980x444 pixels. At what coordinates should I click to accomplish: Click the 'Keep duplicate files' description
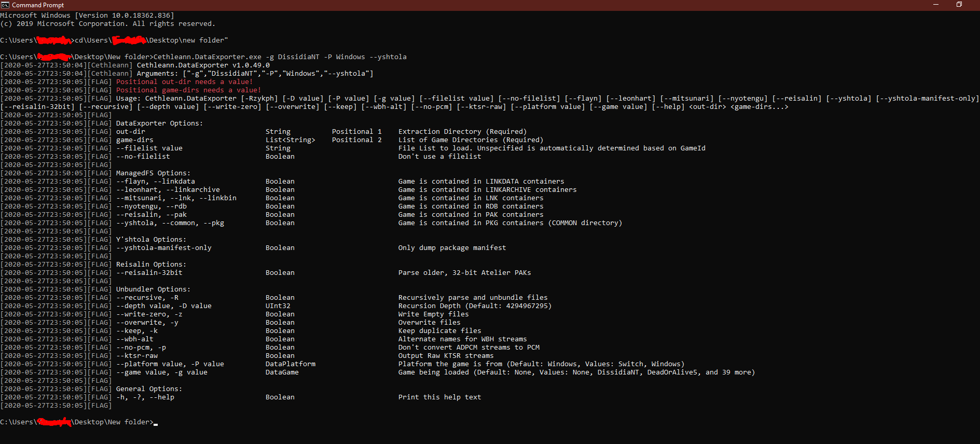pos(440,331)
